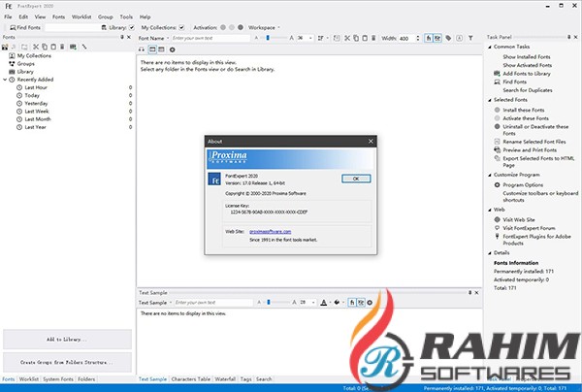582x392 pixels.
Task: Click Text Sample custom text input field
Action: click(x=213, y=303)
